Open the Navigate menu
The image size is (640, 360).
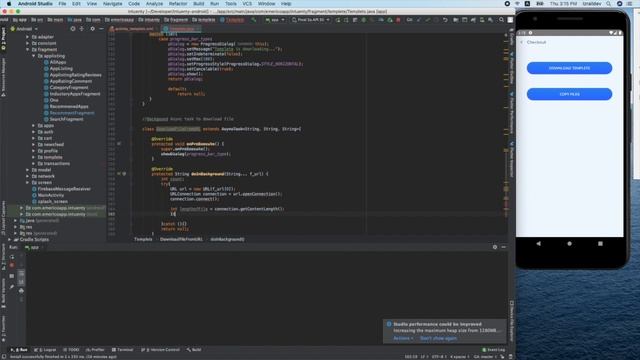coord(112,4)
